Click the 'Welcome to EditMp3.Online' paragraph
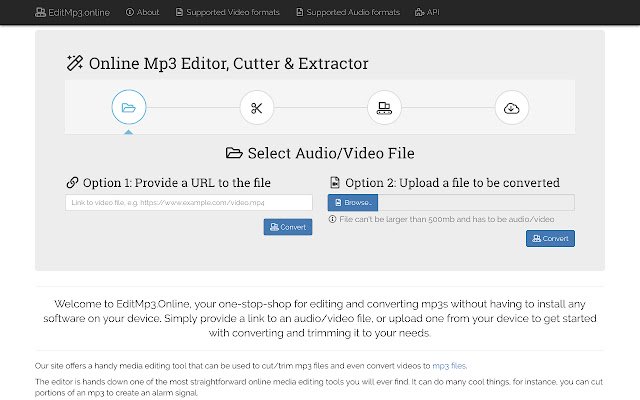 pos(320,318)
